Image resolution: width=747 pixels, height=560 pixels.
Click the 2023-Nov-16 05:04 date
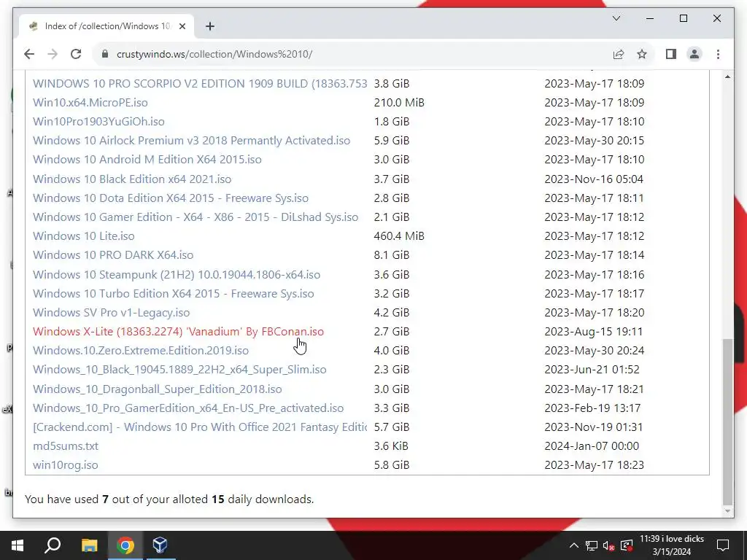click(594, 179)
